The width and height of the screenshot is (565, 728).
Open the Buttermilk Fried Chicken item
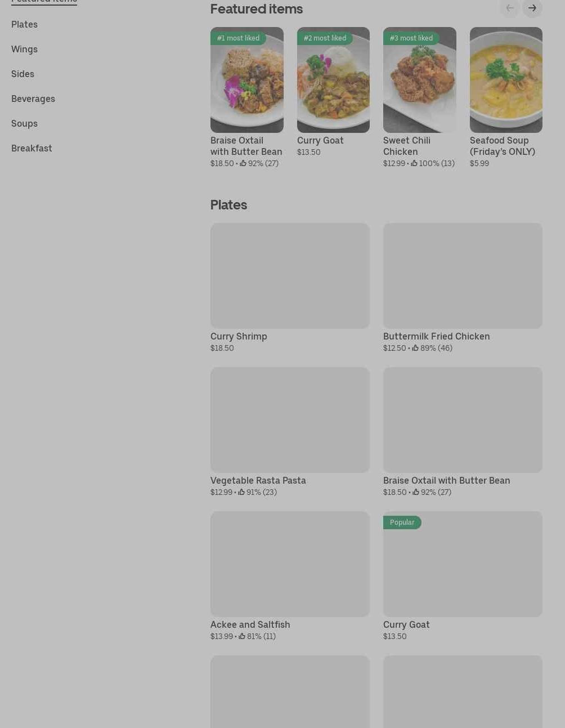point(436,336)
